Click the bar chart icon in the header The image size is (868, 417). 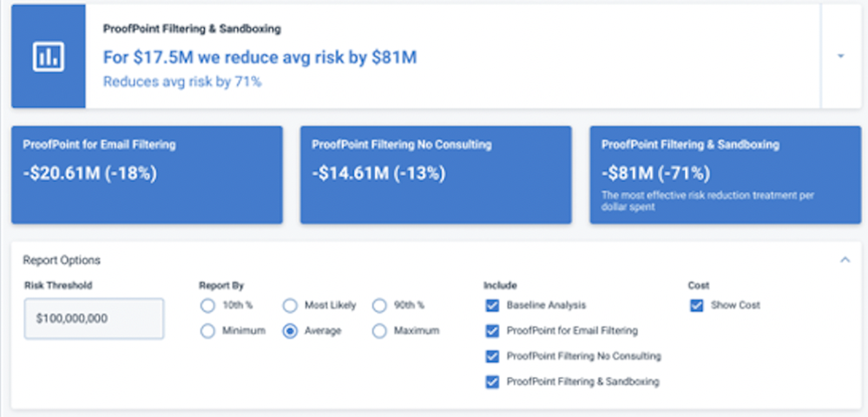(x=48, y=56)
